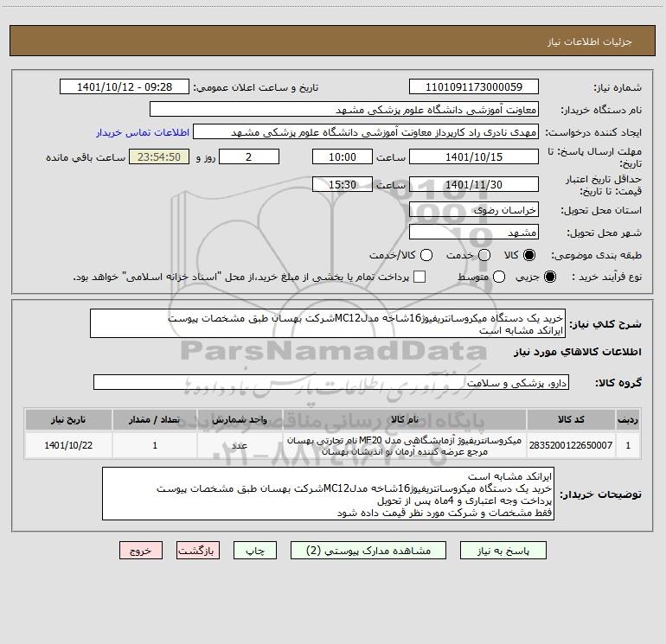Click the تاریخ نیاز column header
Viewport: 666px width, 644px height.
pyautogui.click(x=68, y=419)
